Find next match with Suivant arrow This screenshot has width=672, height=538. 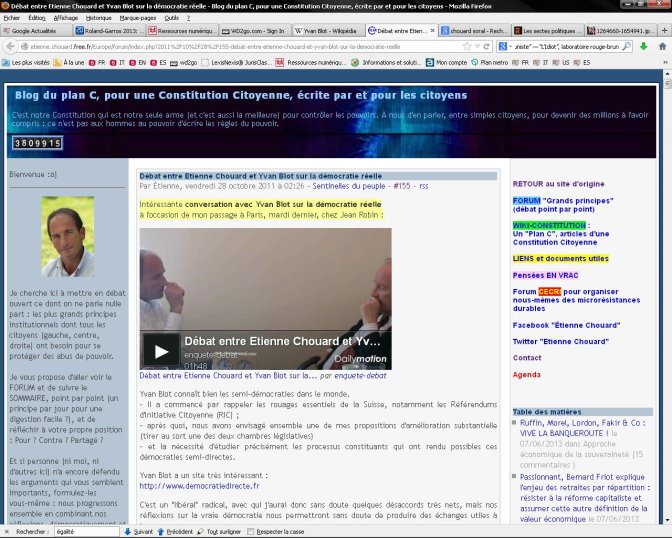[x=138, y=532]
